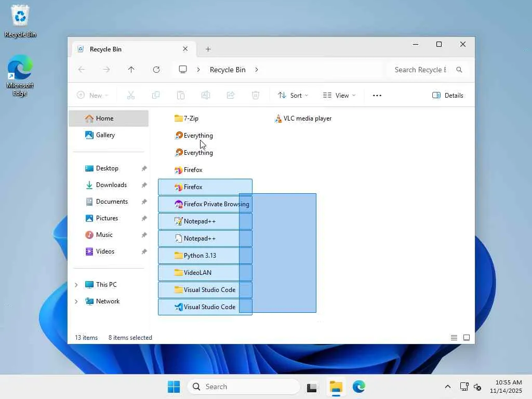
Task: Open Desktop in navigation pane
Action: pos(109,168)
